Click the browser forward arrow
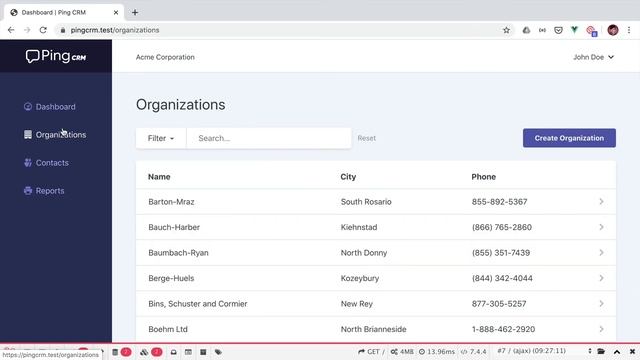 [x=27, y=30]
